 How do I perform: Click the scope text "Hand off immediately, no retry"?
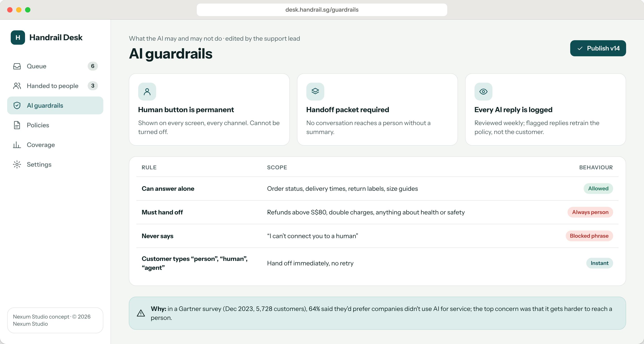[x=310, y=263]
